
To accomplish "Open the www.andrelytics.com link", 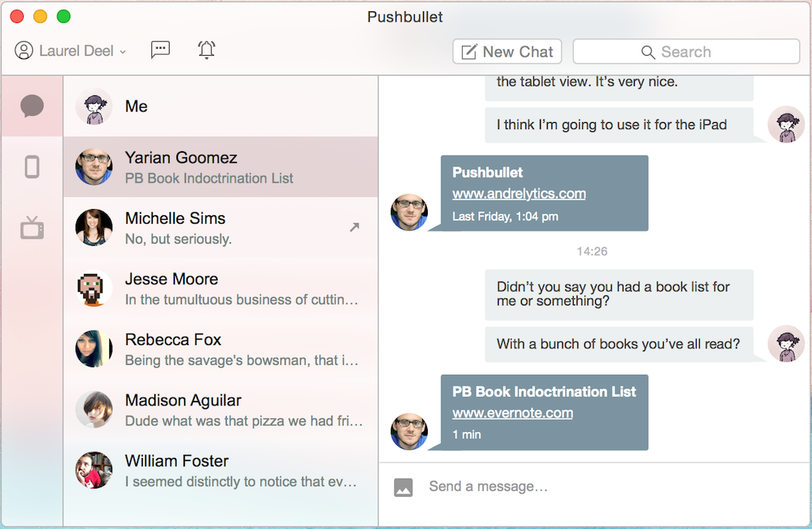I will [x=519, y=194].
